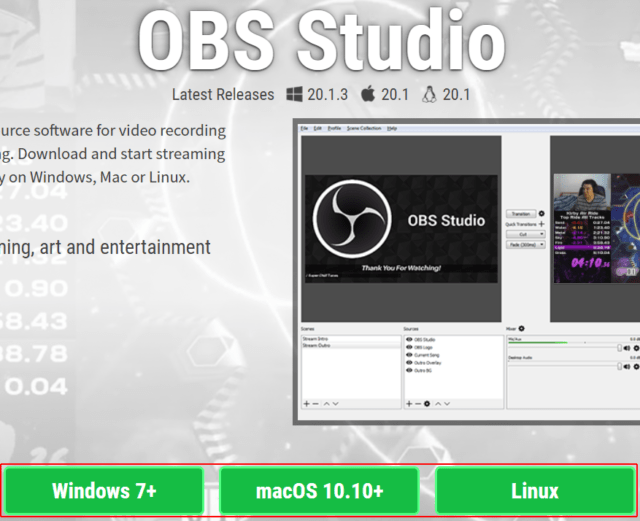Screen dimensions: 640x521
Task: Click the webcam feed in the program pane
Action: 582,192
